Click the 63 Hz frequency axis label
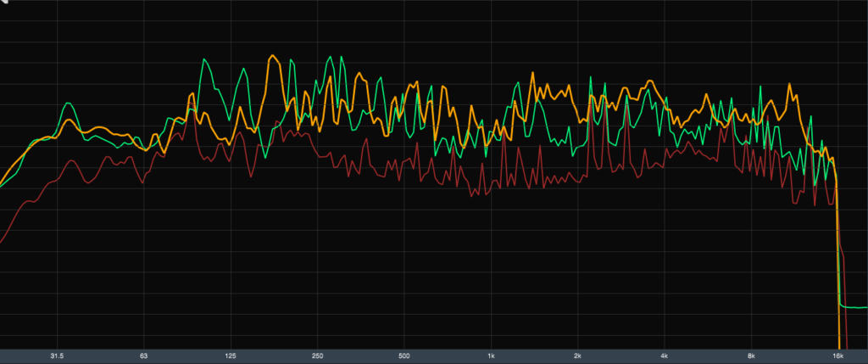Image resolution: width=868 pixels, height=364 pixels. click(144, 356)
